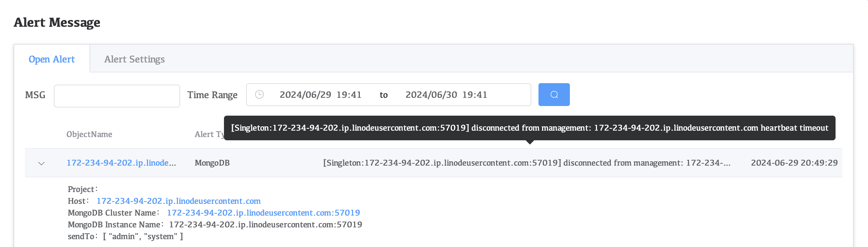Viewport: 868px width, 247px height.
Task: Click the truncated alert message in the row
Action: (526, 163)
